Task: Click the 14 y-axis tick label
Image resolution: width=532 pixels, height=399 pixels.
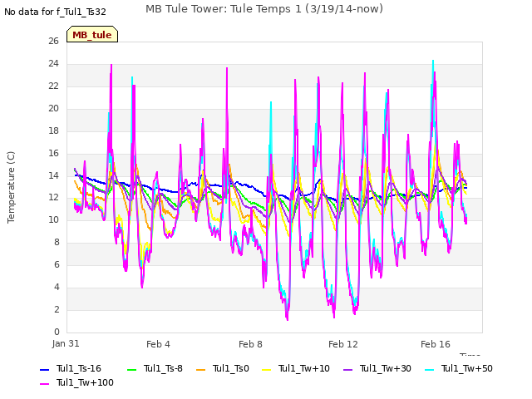Action: point(53,175)
